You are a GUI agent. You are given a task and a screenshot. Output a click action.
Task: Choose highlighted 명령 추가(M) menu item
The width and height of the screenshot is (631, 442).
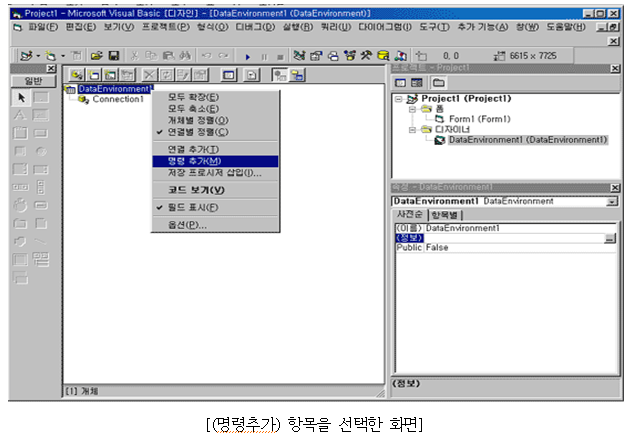click(215, 161)
